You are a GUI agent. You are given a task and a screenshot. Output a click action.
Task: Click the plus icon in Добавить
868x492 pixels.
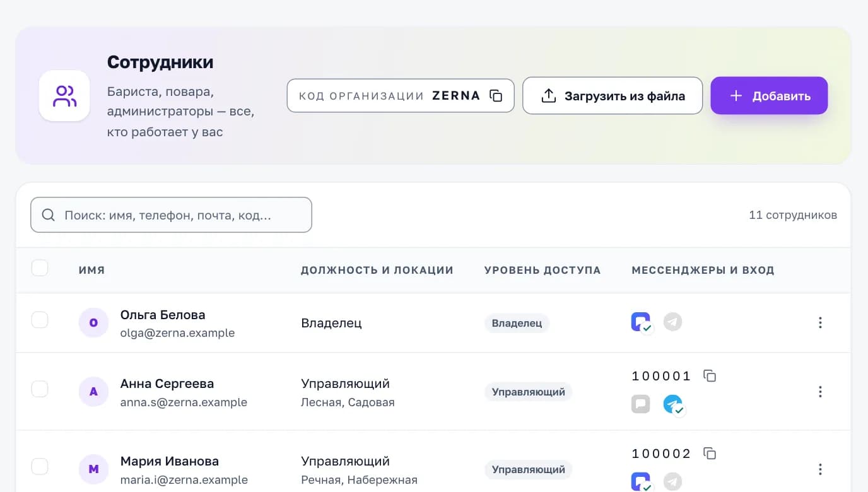click(736, 96)
